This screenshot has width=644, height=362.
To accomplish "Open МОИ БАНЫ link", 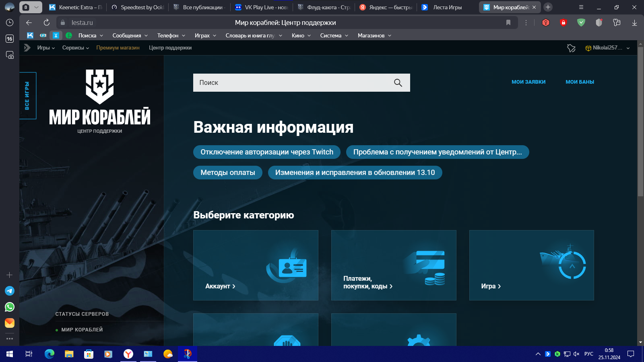I will point(580,82).
